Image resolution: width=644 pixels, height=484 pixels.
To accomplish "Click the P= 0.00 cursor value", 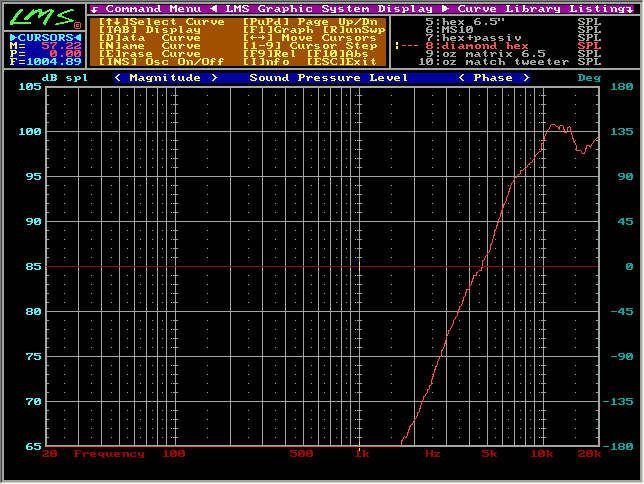I will tap(45, 54).
